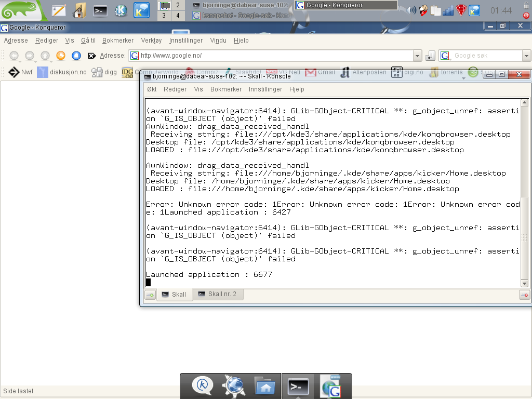This screenshot has height=399, width=532.
Task: Select ksnapshot Google-søk taskbar entry
Action: pos(243,15)
